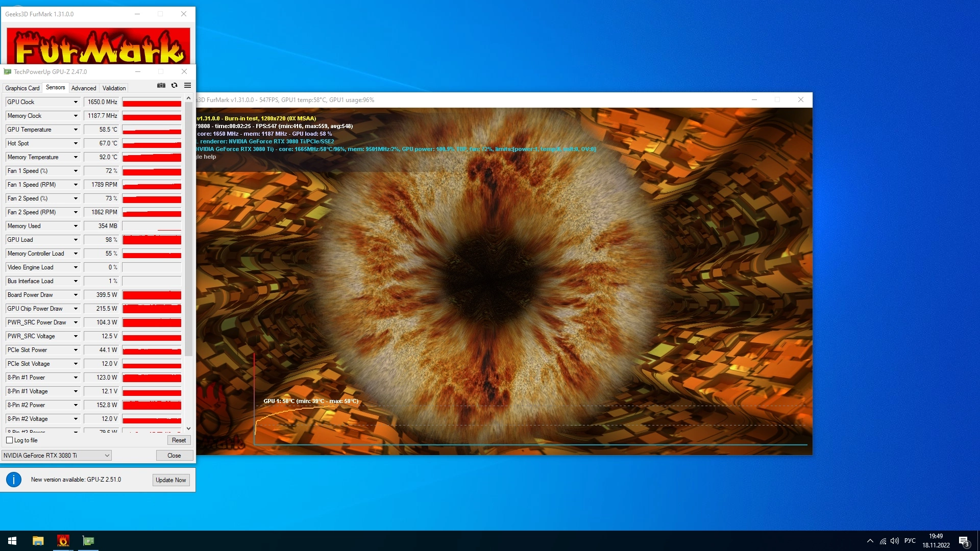This screenshot has height=551, width=980.
Task: Minimize the FurMark render window
Action: [754, 100]
